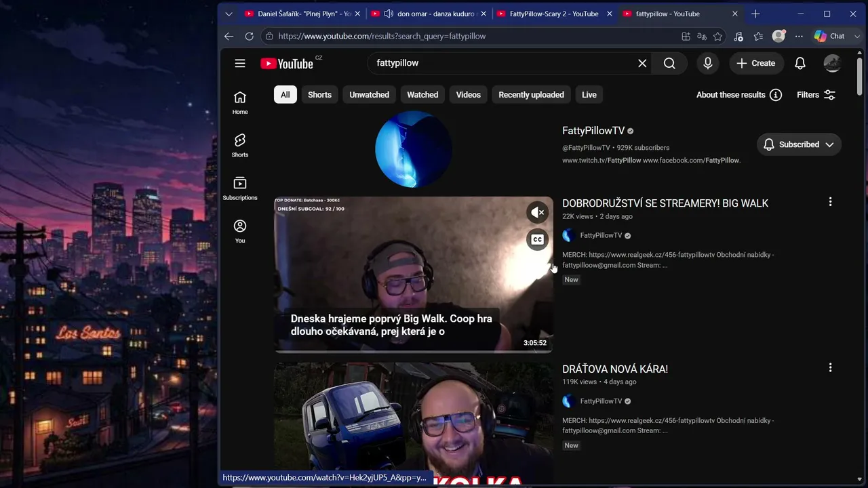Run the search with the magnifier button
This screenshot has width=868, height=488.
click(x=669, y=63)
